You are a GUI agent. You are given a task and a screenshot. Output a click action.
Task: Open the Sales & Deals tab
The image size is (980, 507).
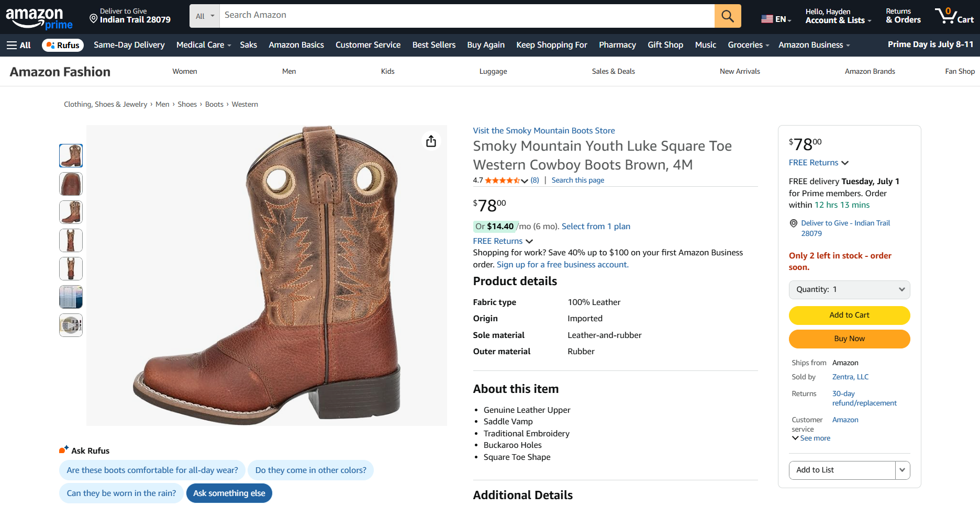(x=613, y=71)
